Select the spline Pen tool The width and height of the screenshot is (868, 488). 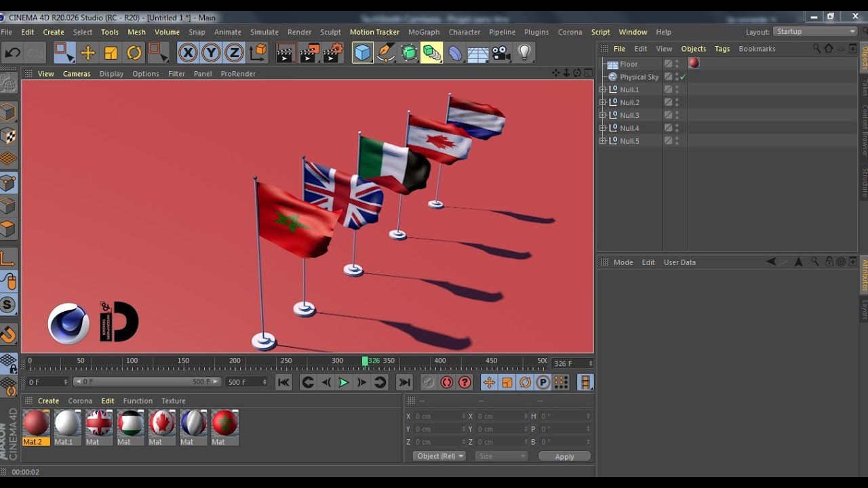click(386, 52)
